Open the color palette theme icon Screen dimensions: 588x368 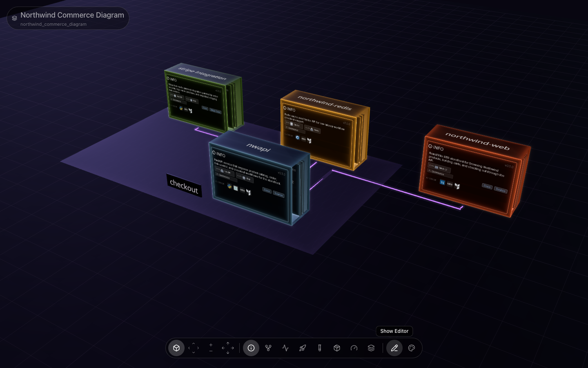412,348
